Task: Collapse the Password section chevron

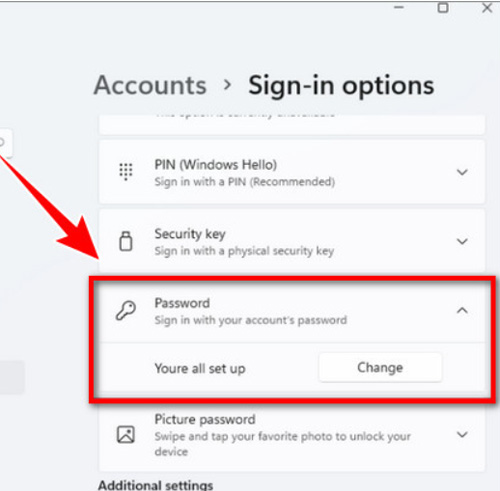Action: point(462,311)
